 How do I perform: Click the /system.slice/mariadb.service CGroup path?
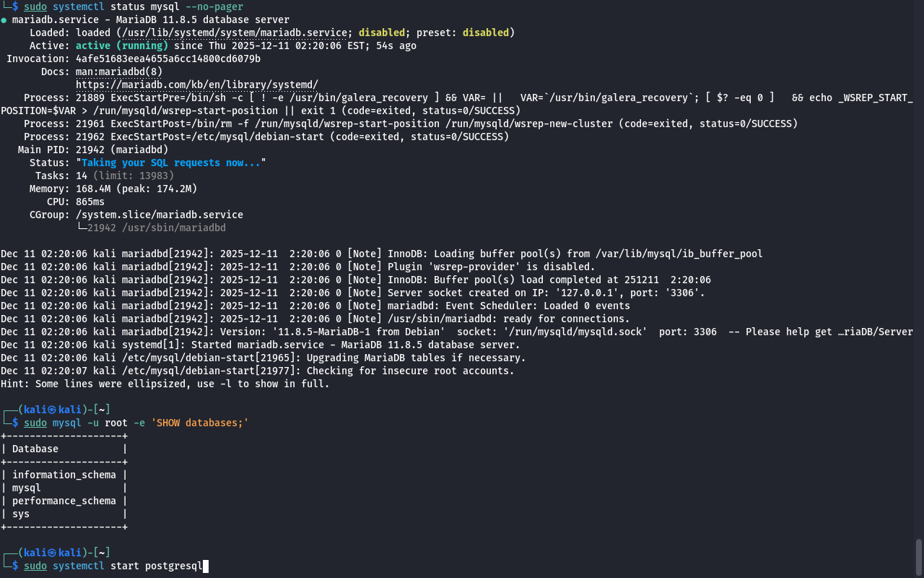(159, 215)
